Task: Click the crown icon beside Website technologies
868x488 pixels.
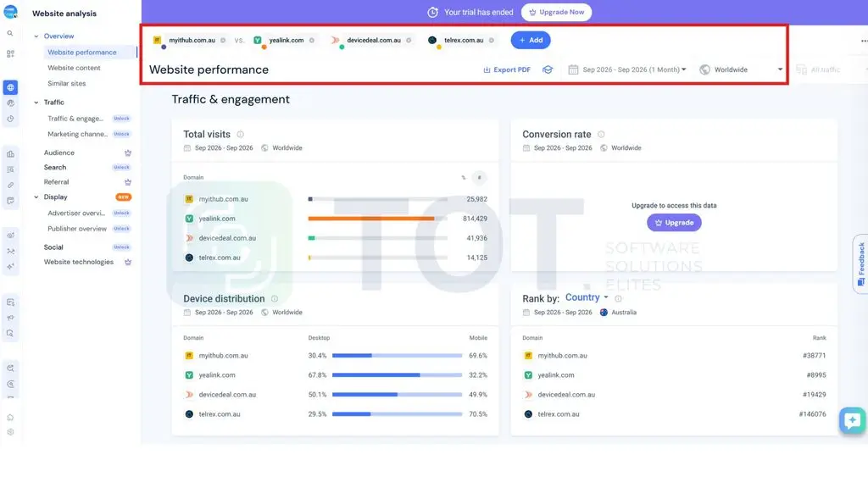Action: point(128,263)
